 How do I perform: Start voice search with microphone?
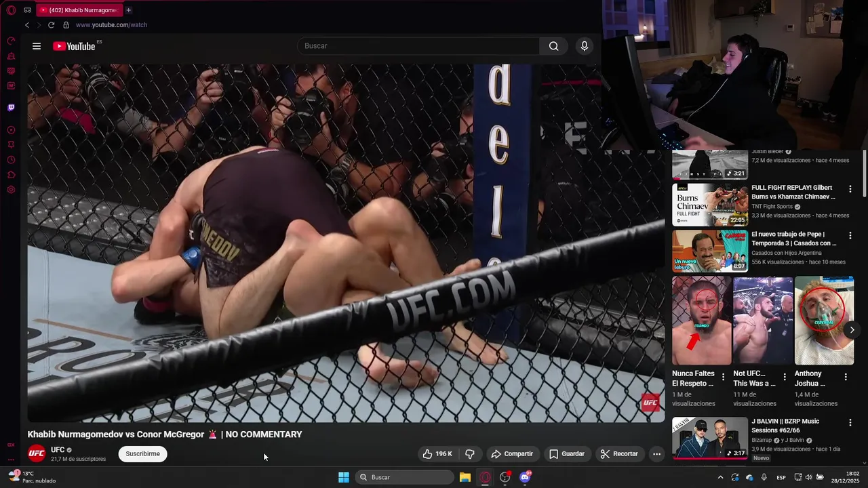585,46
